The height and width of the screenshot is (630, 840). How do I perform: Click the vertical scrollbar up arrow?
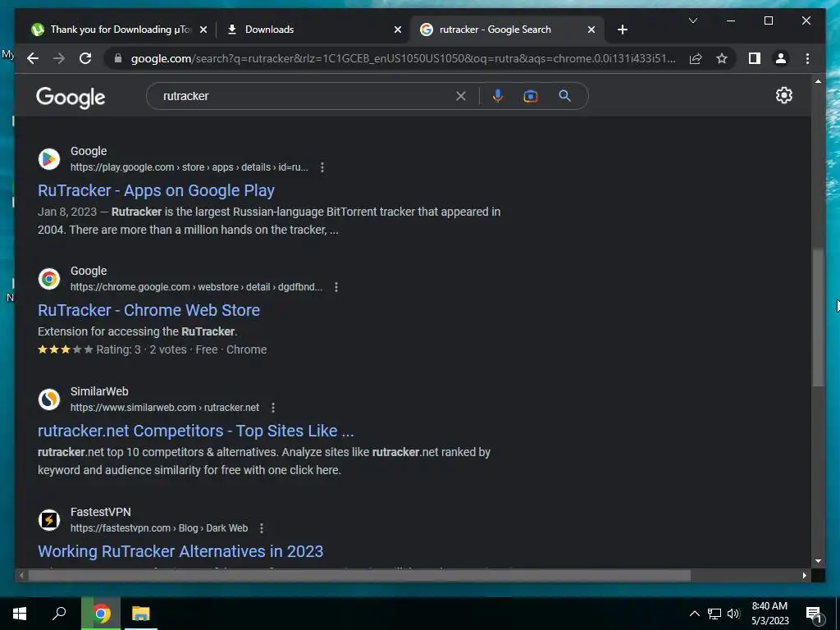(818, 81)
